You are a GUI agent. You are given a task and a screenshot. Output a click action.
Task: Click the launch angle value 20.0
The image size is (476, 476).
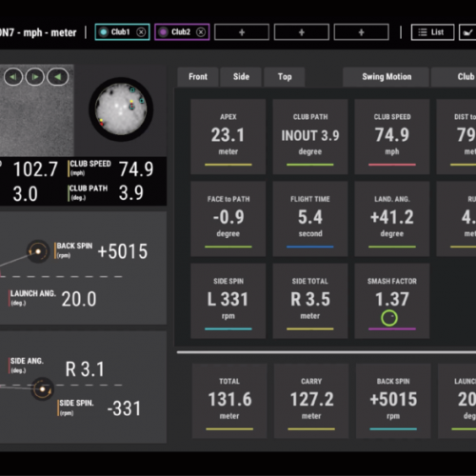click(x=79, y=299)
